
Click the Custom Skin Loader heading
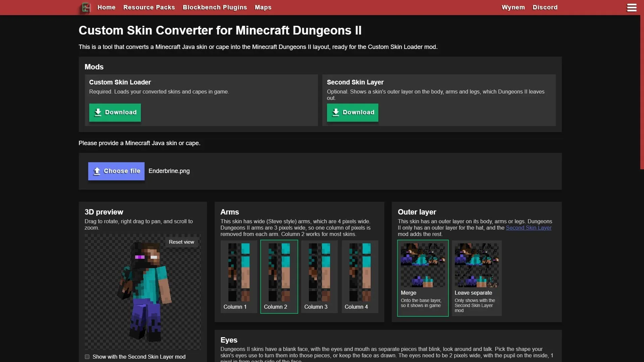(120, 82)
